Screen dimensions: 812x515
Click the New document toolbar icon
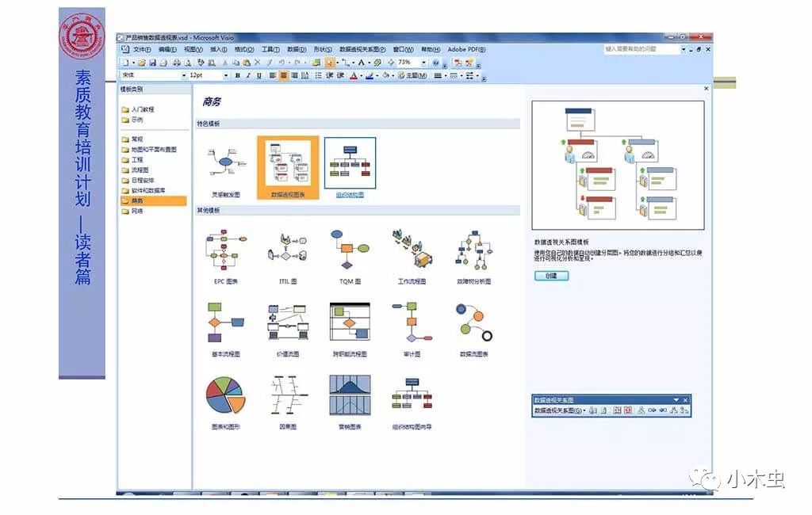125,63
